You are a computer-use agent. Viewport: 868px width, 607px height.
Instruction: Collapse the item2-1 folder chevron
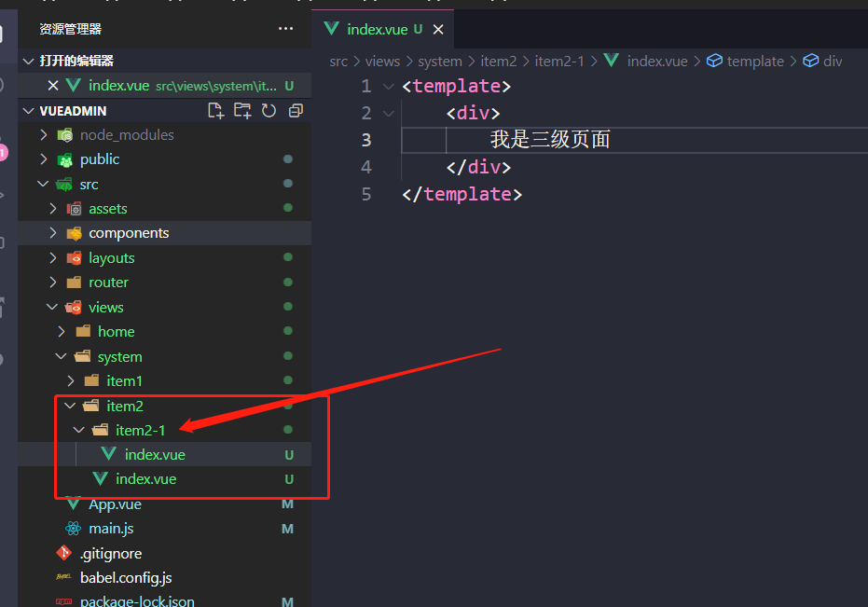click(x=78, y=430)
